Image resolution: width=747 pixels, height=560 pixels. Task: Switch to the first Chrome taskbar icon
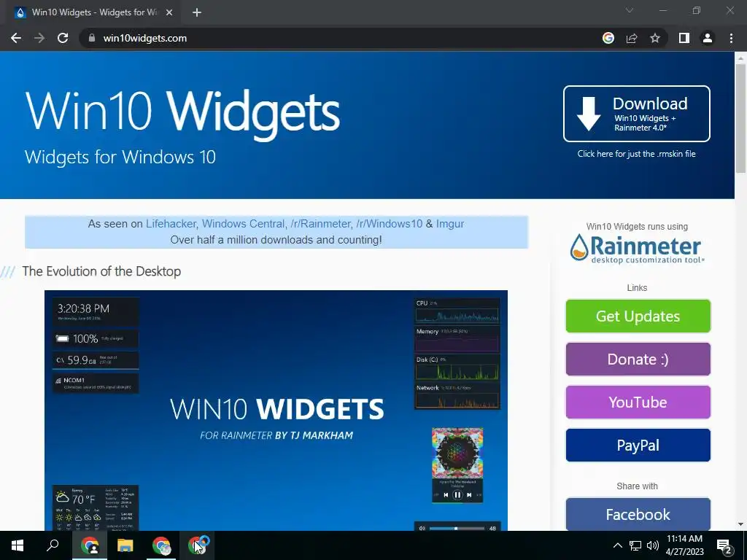[90, 545]
